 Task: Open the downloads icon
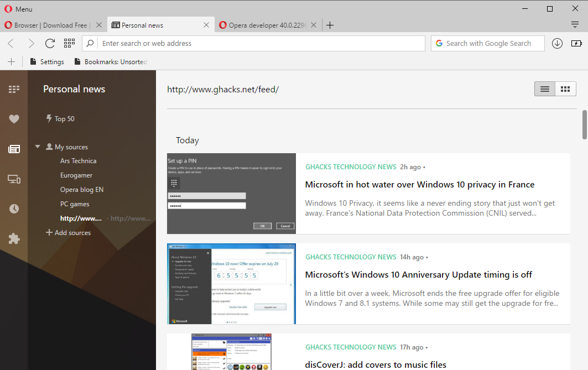click(557, 44)
